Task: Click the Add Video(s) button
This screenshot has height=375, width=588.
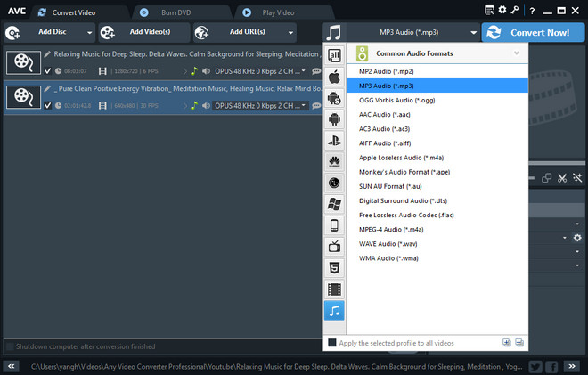Action: [x=144, y=33]
